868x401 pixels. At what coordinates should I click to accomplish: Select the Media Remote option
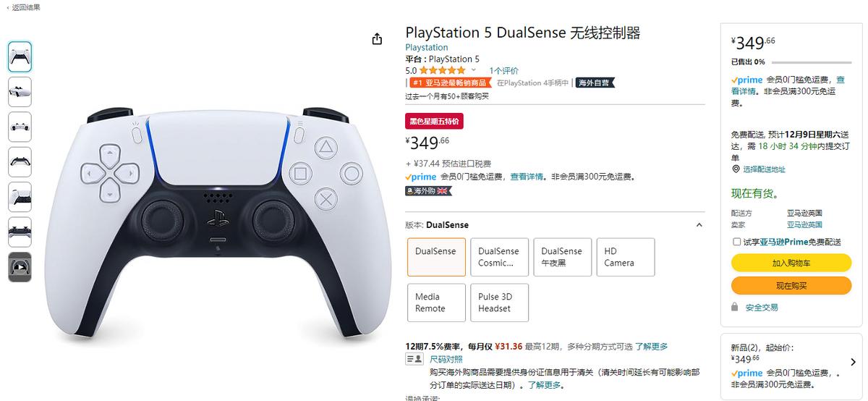click(436, 303)
